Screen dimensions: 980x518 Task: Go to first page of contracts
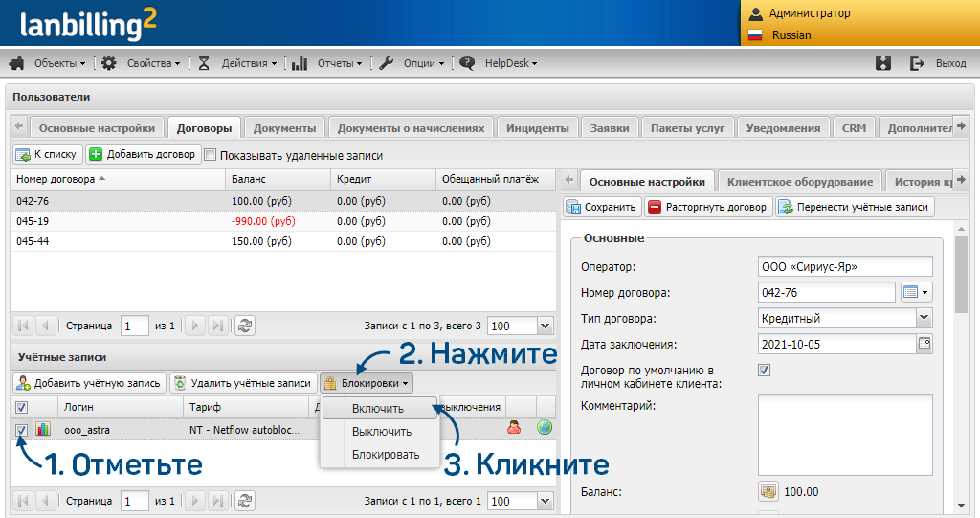(23, 326)
